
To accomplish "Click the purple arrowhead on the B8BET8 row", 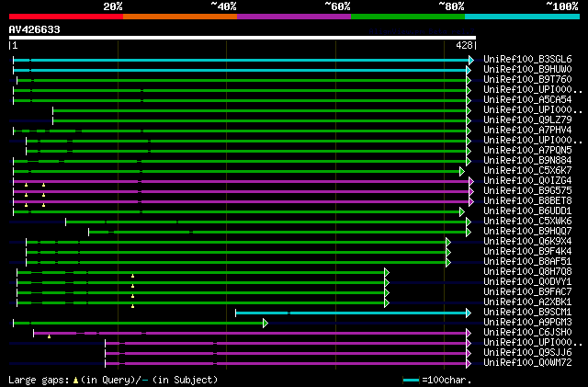I will coord(471,202).
